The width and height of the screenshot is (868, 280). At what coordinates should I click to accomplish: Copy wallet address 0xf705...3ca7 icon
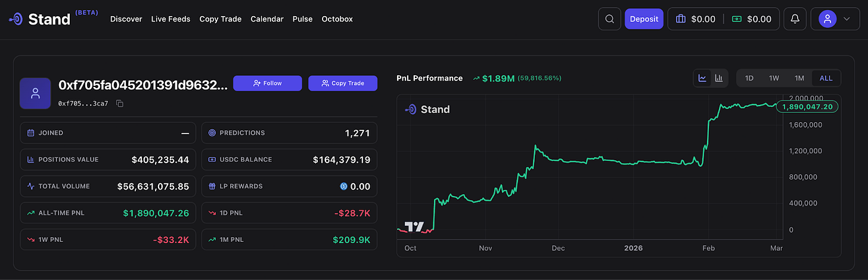pos(120,104)
